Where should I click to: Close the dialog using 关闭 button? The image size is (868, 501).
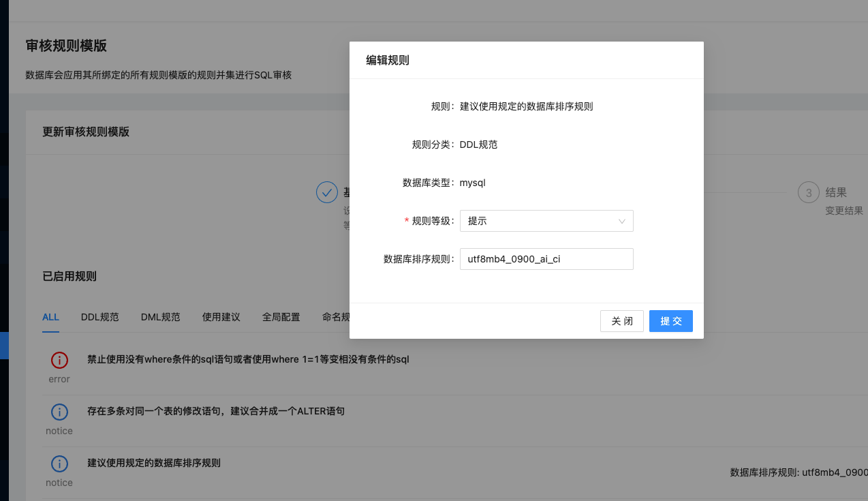point(621,320)
